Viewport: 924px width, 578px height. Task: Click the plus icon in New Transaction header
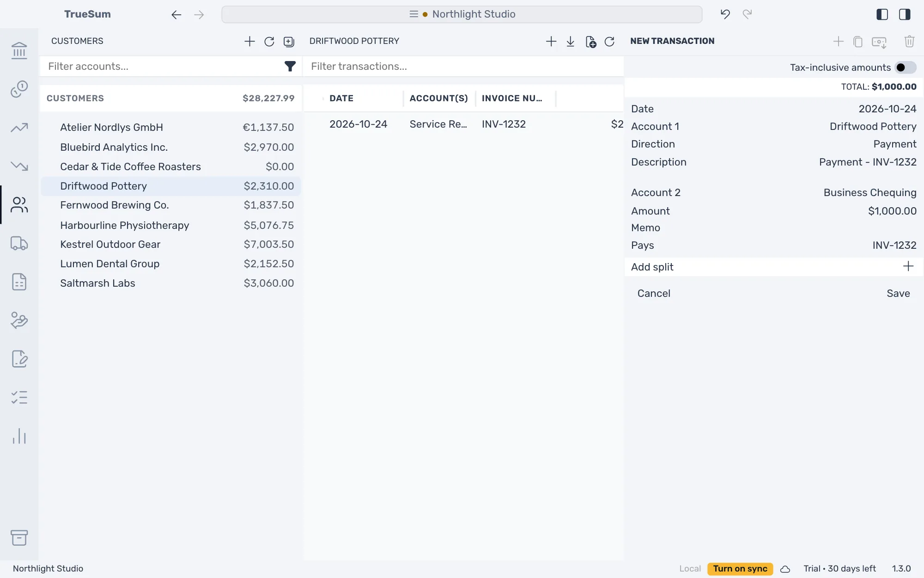839,41
